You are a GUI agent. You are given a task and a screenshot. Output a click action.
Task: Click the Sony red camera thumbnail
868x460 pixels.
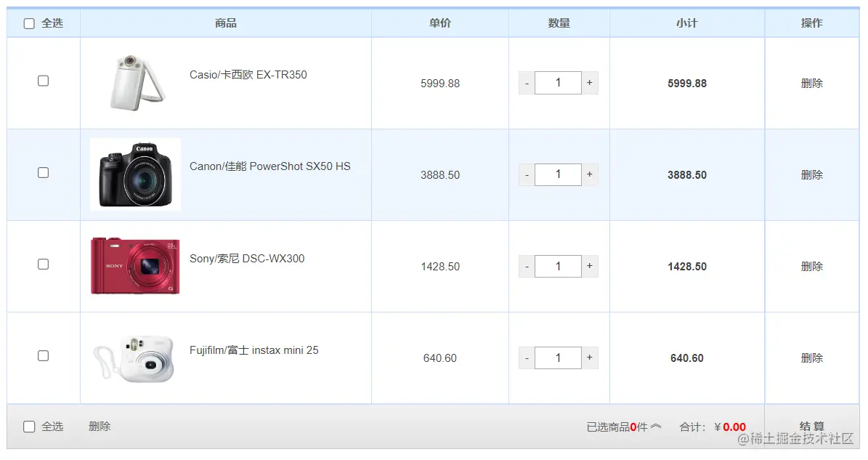tap(134, 264)
